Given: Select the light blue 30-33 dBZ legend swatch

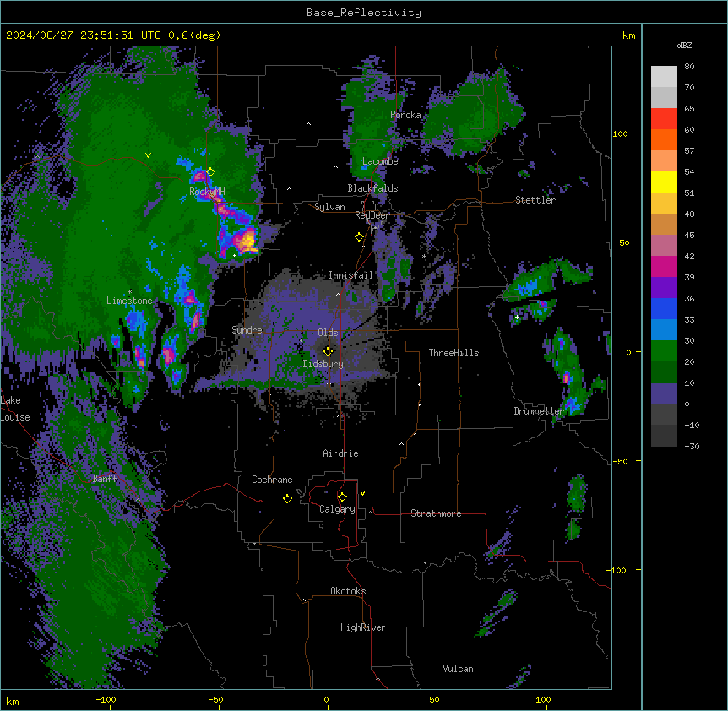Looking at the screenshot, I should (x=664, y=330).
